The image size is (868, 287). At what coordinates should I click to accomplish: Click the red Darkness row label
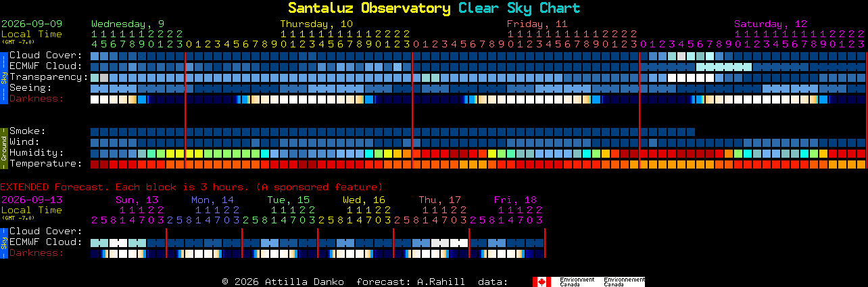coord(37,99)
